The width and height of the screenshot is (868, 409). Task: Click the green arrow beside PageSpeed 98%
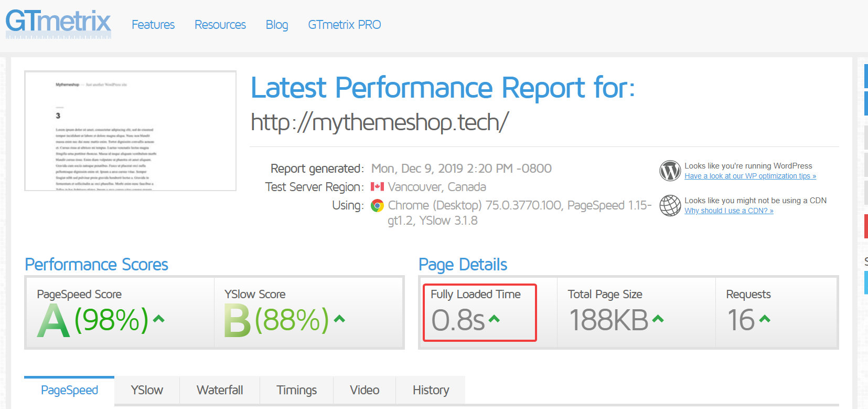[158, 318]
